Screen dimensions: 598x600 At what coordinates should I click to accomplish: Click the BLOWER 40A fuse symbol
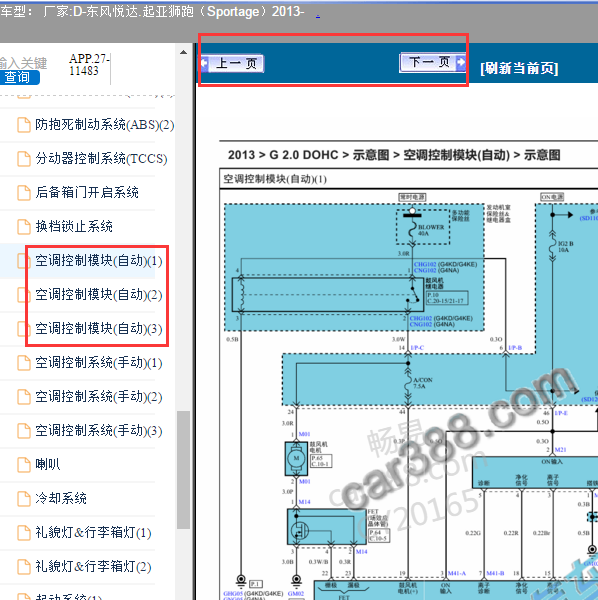[412, 229]
